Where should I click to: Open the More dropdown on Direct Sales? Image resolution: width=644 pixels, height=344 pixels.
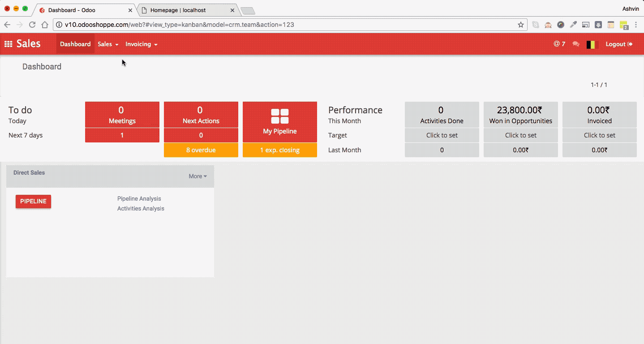[197, 176]
